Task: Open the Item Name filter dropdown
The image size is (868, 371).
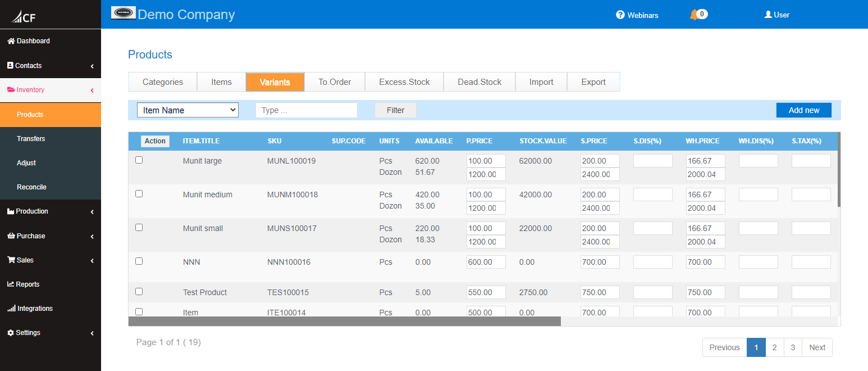Action: 188,110
